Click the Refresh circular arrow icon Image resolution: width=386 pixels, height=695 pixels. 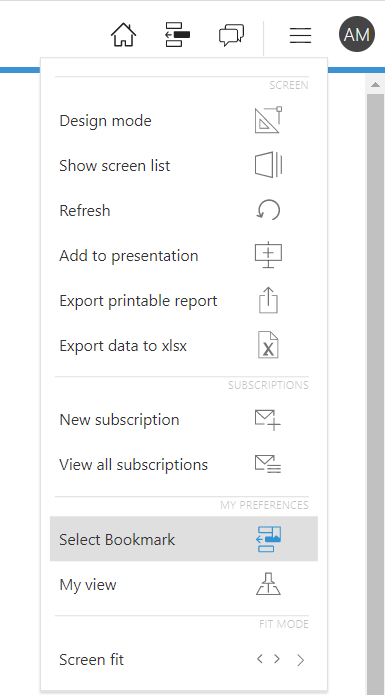(x=269, y=210)
